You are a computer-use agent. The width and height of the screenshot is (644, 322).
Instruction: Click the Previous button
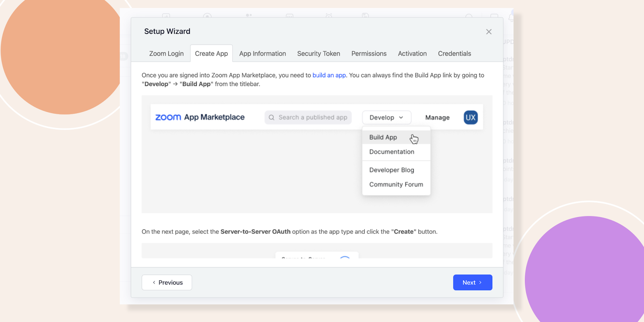point(167,283)
